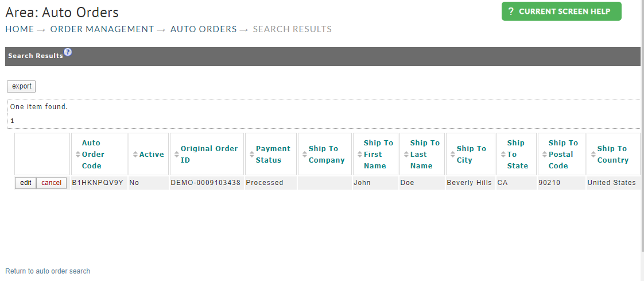Sort using Payment Status arrow icon
Viewport: 644px width, 281px height.
(x=252, y=154)
